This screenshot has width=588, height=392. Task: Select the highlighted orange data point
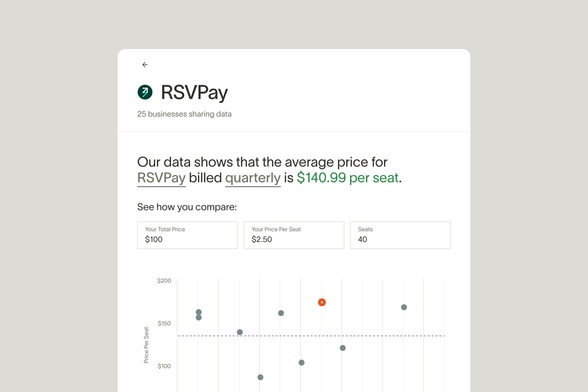[x=322, y=302]
